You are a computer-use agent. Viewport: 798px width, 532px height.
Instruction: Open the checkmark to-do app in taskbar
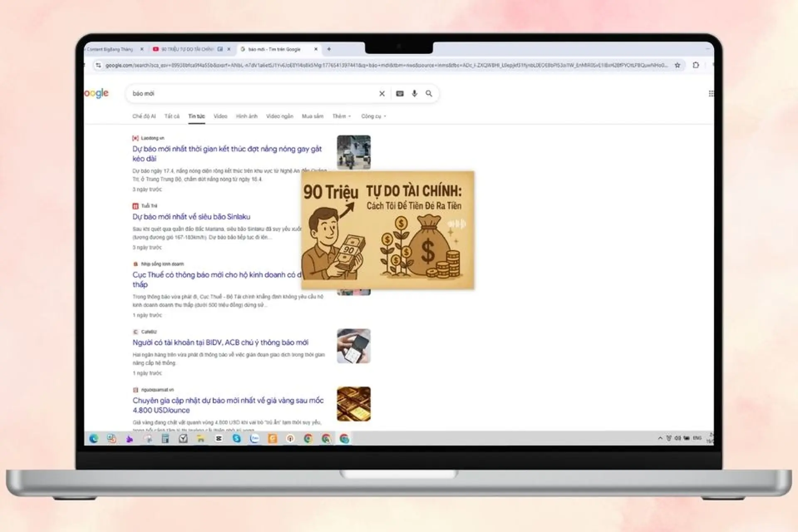(183, 438)
